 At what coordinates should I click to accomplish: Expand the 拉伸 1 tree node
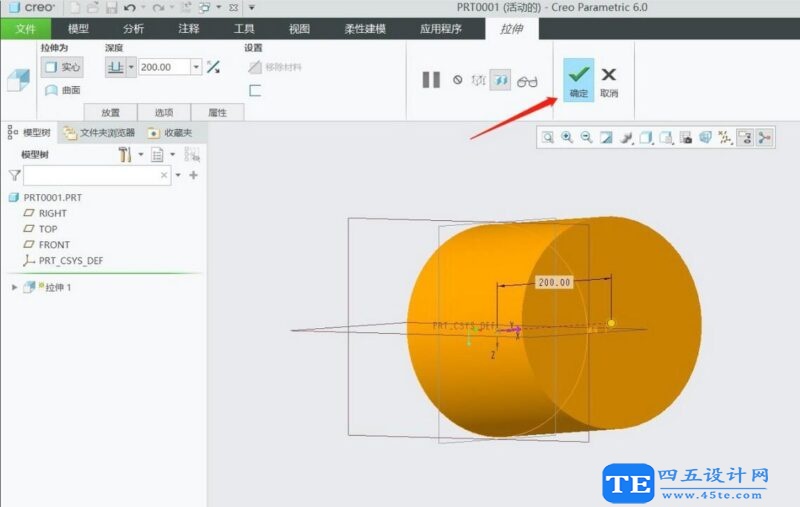tap(14, 287)
